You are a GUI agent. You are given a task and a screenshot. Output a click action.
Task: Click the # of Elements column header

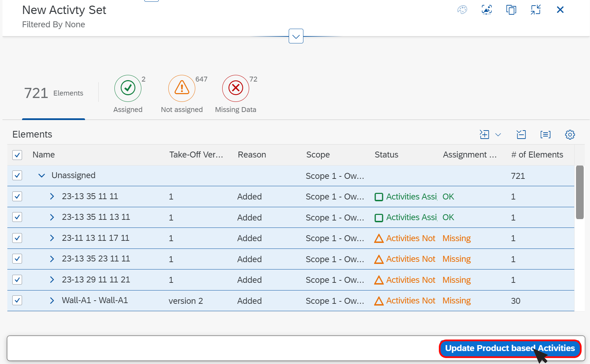point(537,155)
